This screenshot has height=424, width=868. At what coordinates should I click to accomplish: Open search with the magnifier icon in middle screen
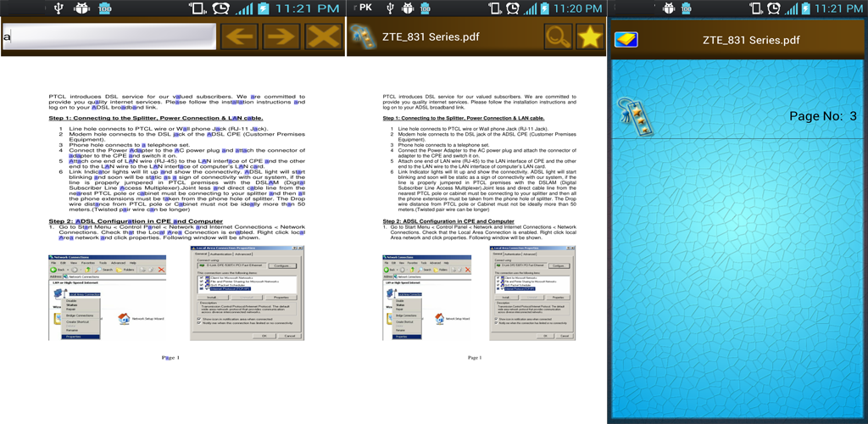[x=558, y=37]
